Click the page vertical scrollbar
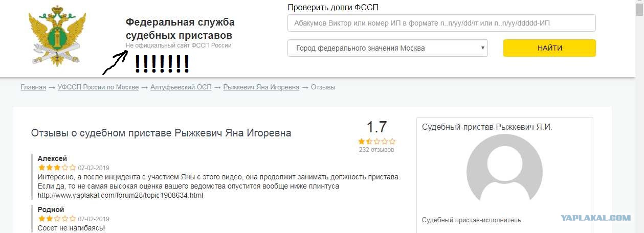Screen dimensions: 644x233 point(640,116)
